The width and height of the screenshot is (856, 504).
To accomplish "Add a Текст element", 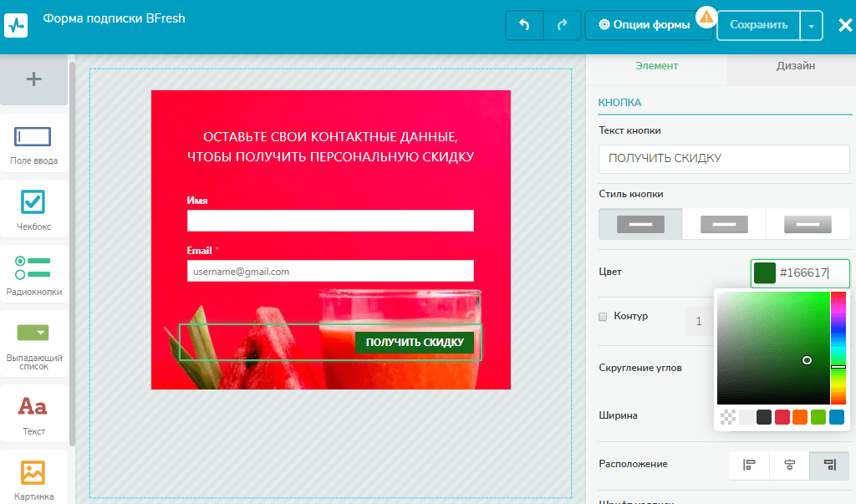I will (33, 415).
